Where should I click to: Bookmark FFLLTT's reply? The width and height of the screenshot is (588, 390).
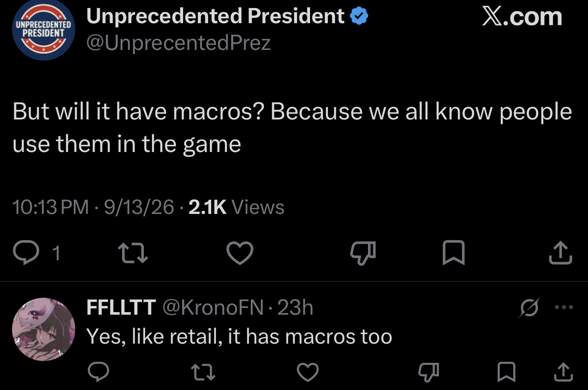507,373
